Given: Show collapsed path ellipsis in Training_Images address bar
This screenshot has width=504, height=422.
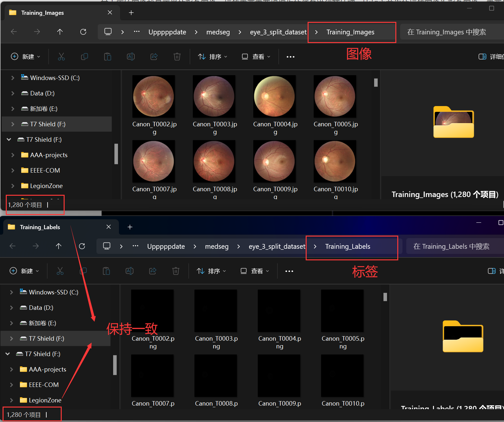Looking at the screenshot, I should click(x=137, y=31).
